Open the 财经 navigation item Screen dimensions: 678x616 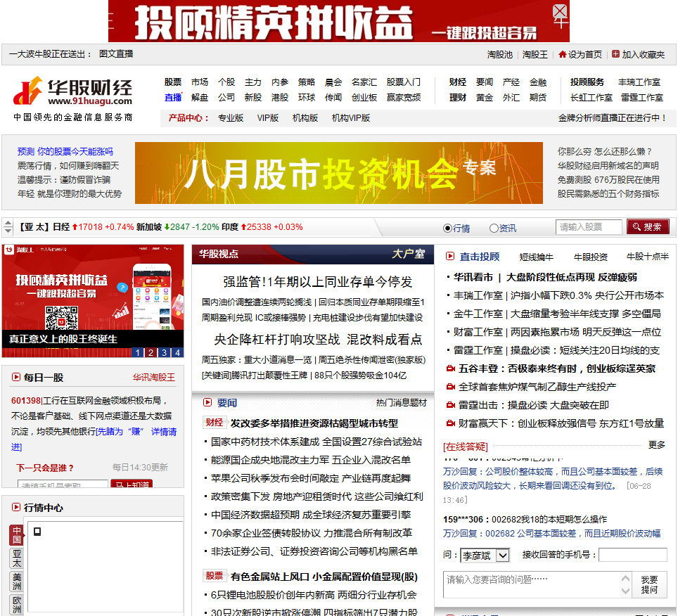pos(457,82)
